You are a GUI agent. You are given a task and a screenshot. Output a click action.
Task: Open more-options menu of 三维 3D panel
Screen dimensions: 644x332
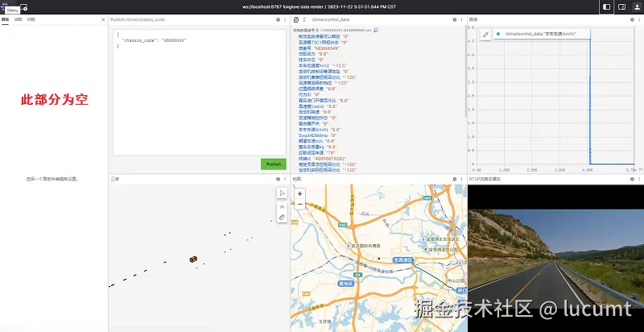tap(285, 179)
